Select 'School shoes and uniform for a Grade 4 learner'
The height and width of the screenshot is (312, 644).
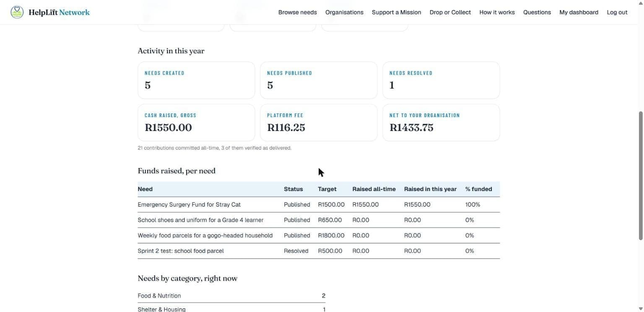200,220
